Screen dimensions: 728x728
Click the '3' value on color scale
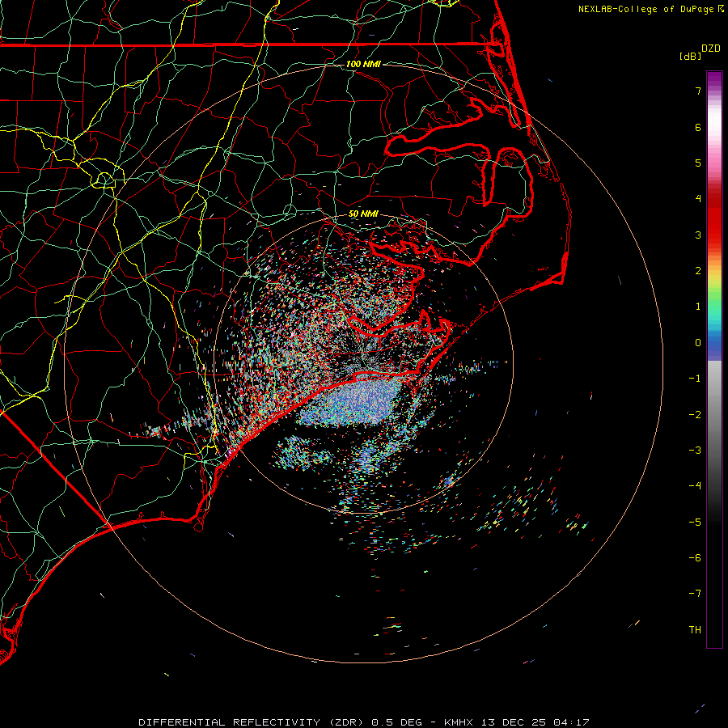pos(698,235)
